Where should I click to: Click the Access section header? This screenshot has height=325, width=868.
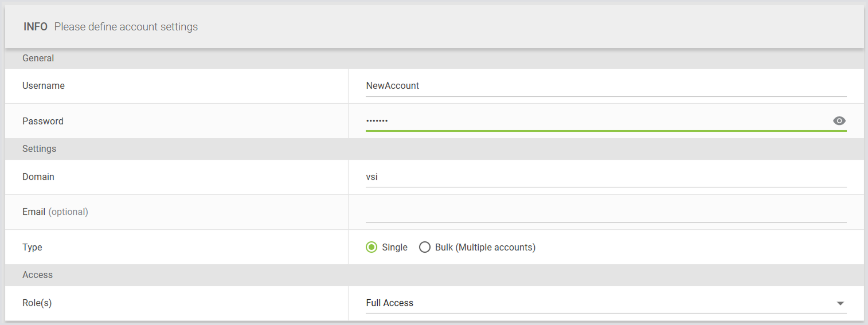pyautogui.click(x=37, y=275)
